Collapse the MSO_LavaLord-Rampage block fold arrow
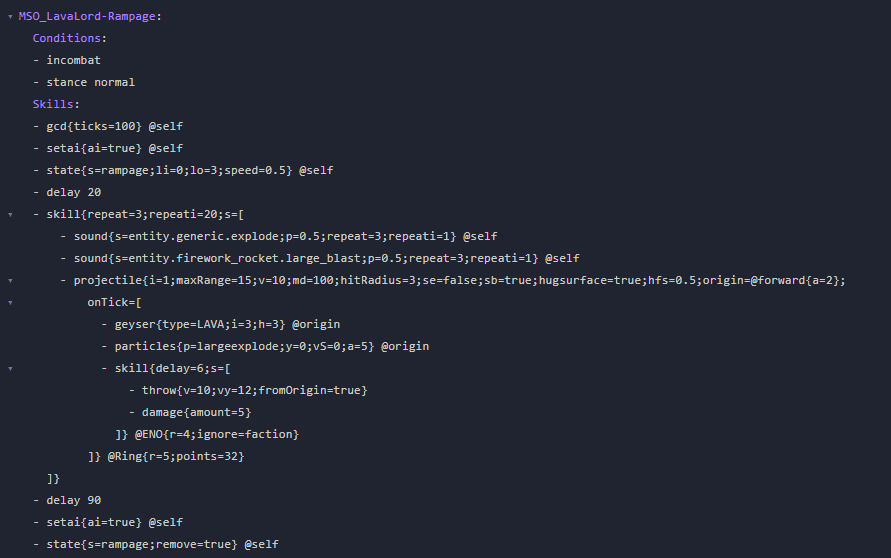Image resolution: width=891 pixels, height=558 pixels. (x=10, y=16)
